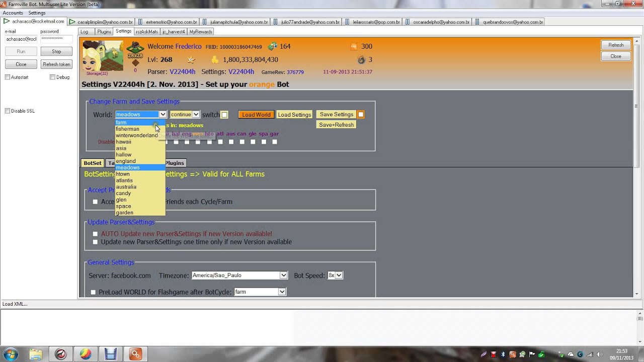Image resolution: width=644 pixels, height=362 pixels.
Task: Open the orange Farmville Bot taskbar icon
Action: [135, 354]
